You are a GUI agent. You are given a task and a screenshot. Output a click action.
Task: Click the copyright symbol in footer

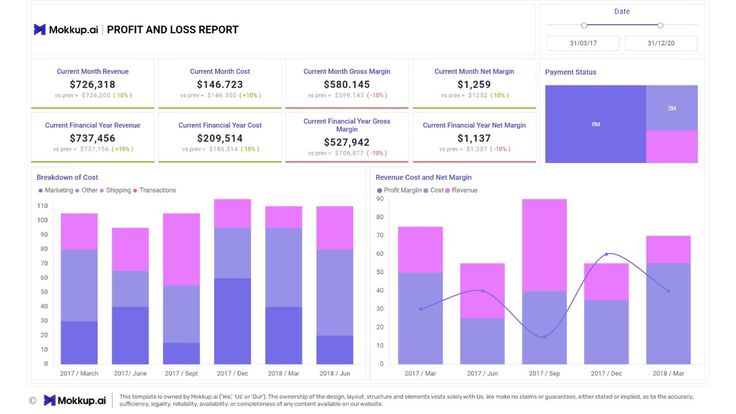pos(33,400)
